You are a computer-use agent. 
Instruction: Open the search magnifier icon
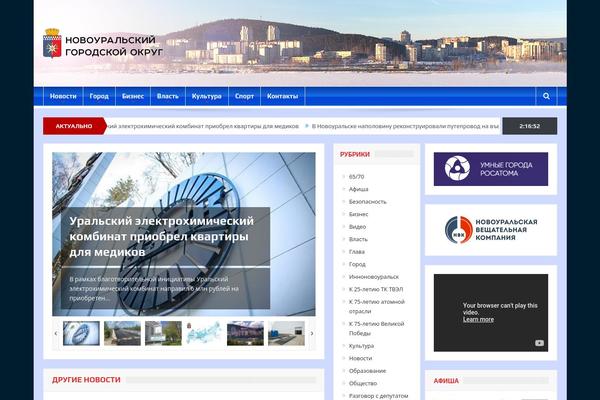tap(546, 96)
